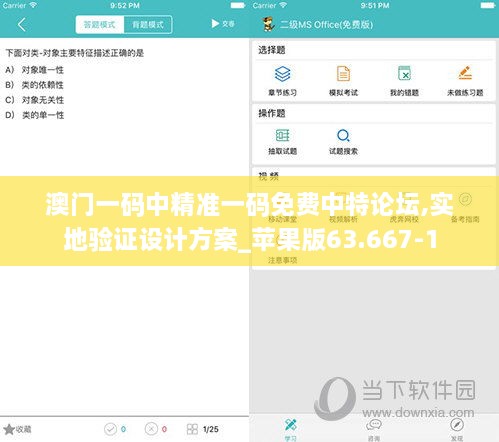Switch to the 发现 bottom tab
This screenshot has width=499, height=442.
(x=457, y=430)
